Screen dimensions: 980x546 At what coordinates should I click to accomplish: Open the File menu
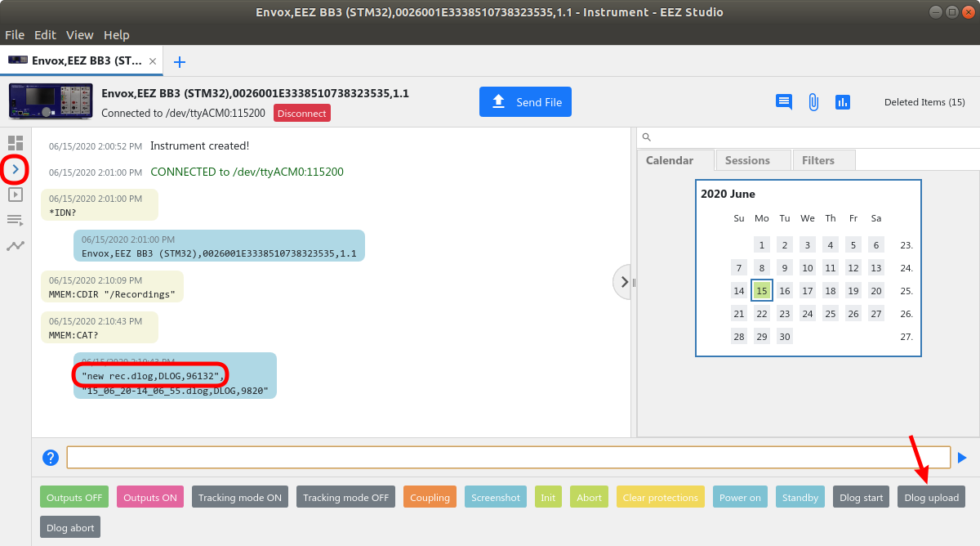click(x=15, y=35)
